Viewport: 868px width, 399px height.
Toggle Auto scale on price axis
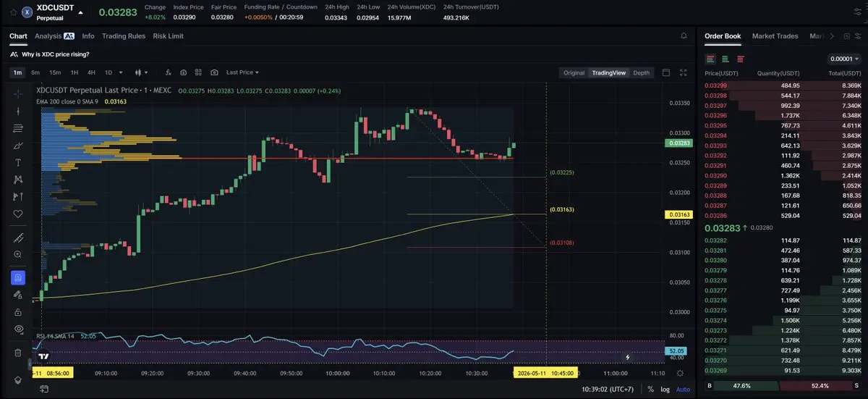pyautogui.click(x=683, y=389)
